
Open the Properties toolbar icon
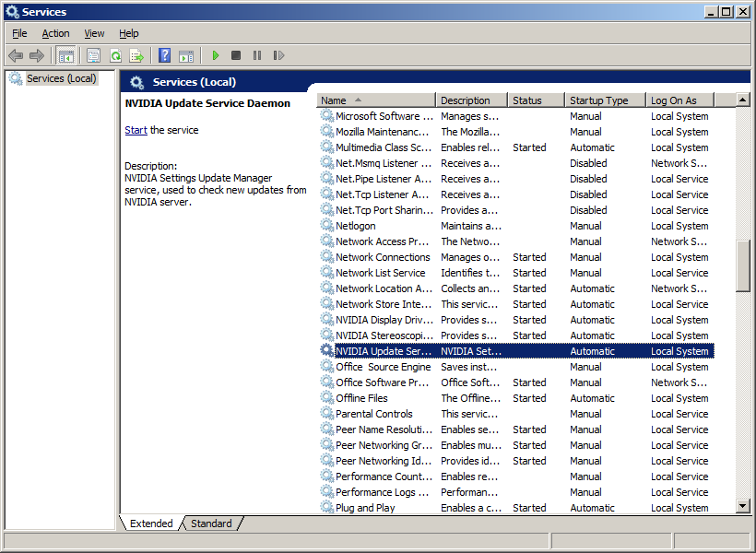93,56
